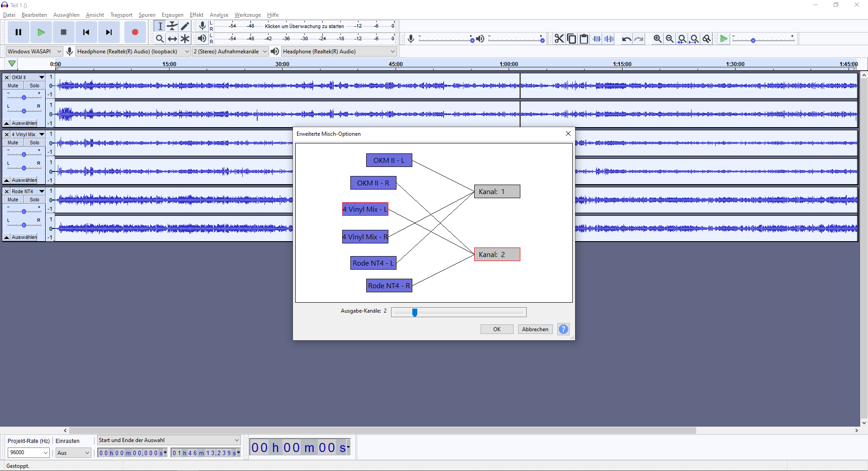The image size is (868, 471).
Task: Open the Windows WASAPI host dropdown
Action: pos(34,52)
